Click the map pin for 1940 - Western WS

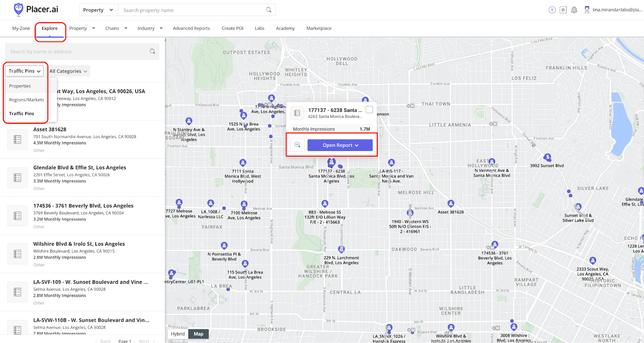click(x=410, y=213)
